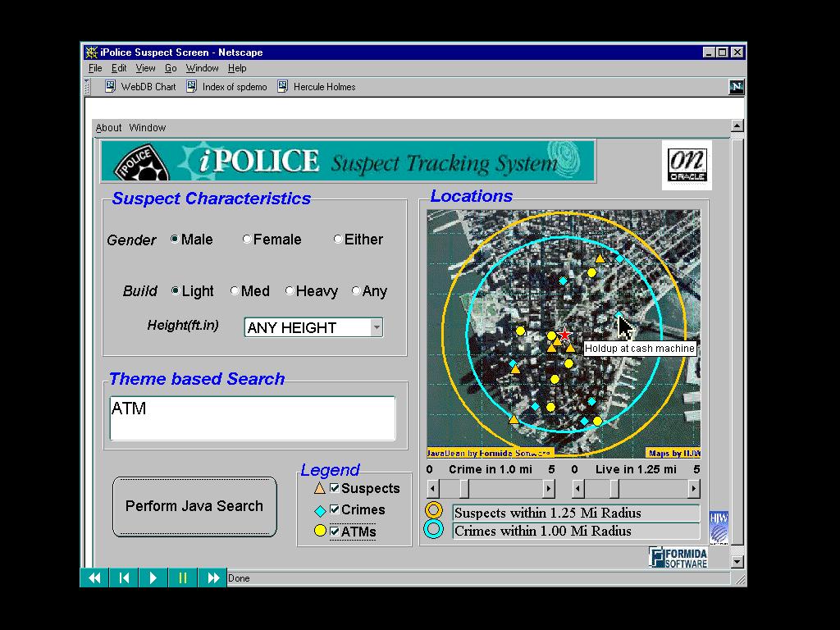Click the yellow pause button

[x=182, y=577]
